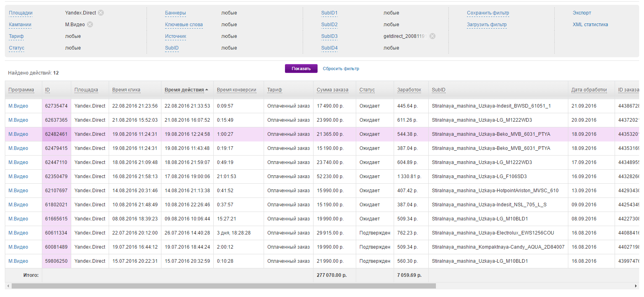Click the horizontal scrollbar thumb
This screenshot has height=297, width=644.
coord(224,286)
